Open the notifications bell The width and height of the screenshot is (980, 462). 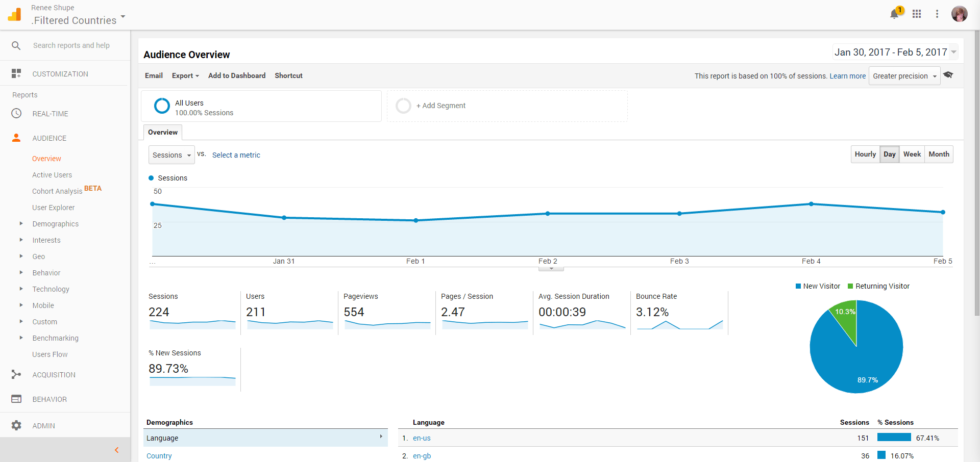[x=894, y=14]
